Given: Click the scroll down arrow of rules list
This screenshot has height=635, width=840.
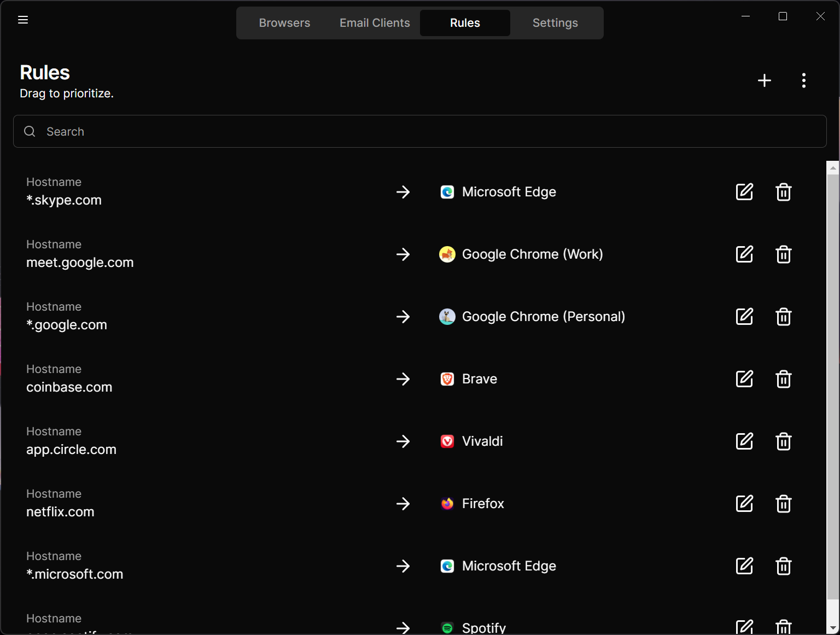Looking at the screenshot, I should 833,628.
